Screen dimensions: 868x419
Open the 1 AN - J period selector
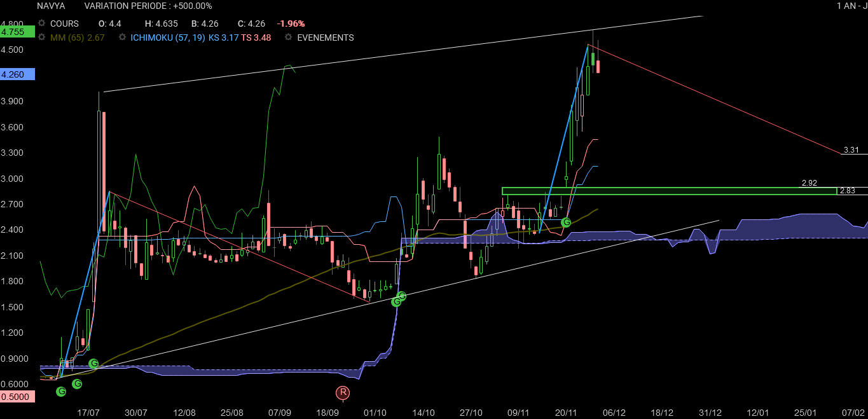pos(852,6)
